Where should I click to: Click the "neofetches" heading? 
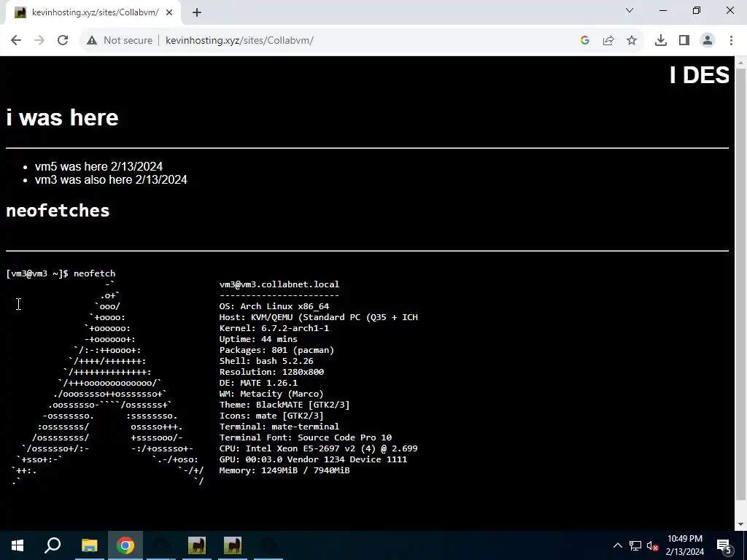pos(58,211)
